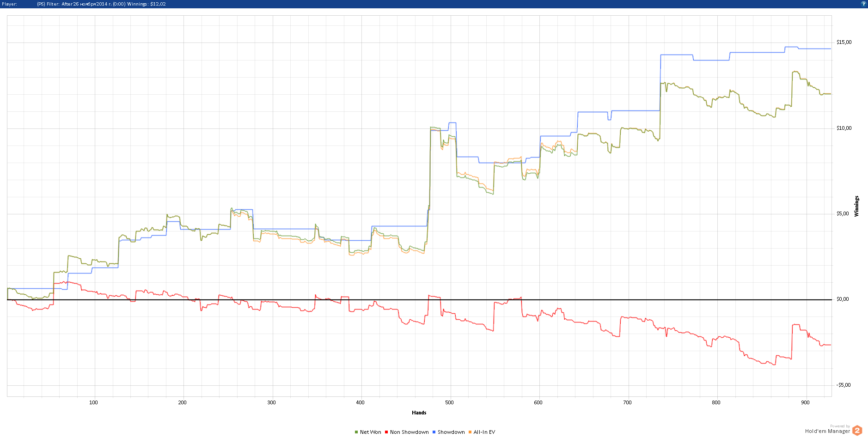Click the 700 hands x-axis tick label
Image resolution: width=868 pixels, height=438 pixels.
tap(627, 402)
